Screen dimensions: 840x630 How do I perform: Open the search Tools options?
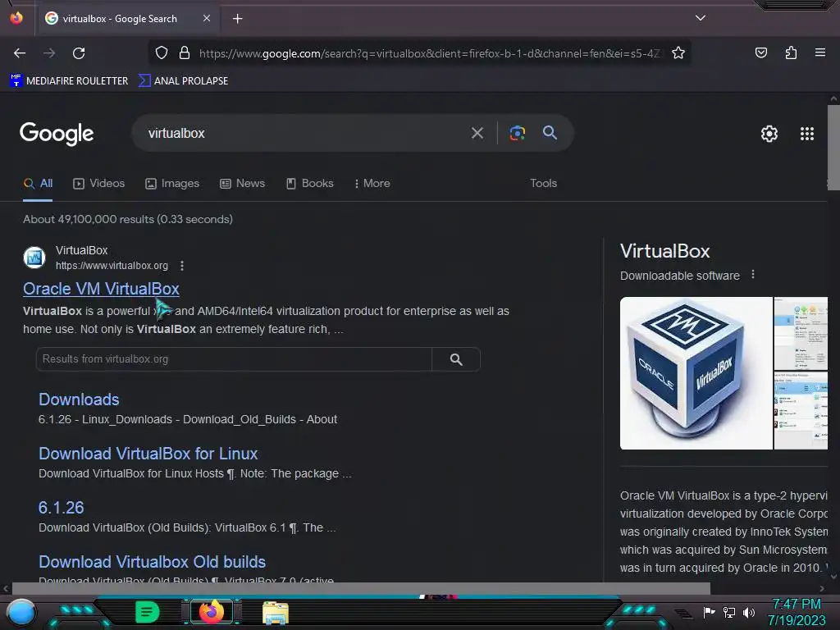tap(543, 183)
